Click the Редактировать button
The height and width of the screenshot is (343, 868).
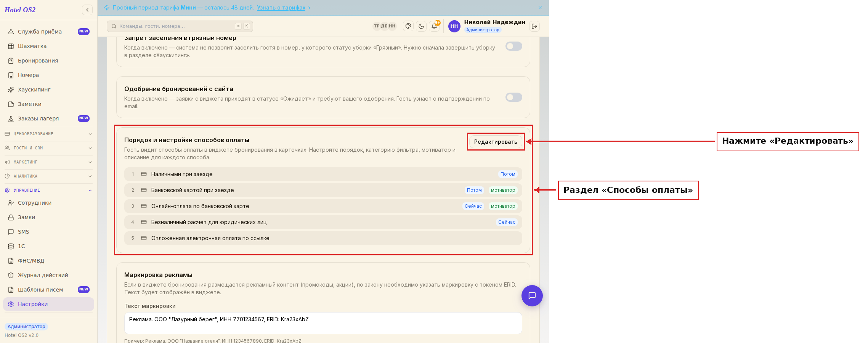(x=496, y=142)
